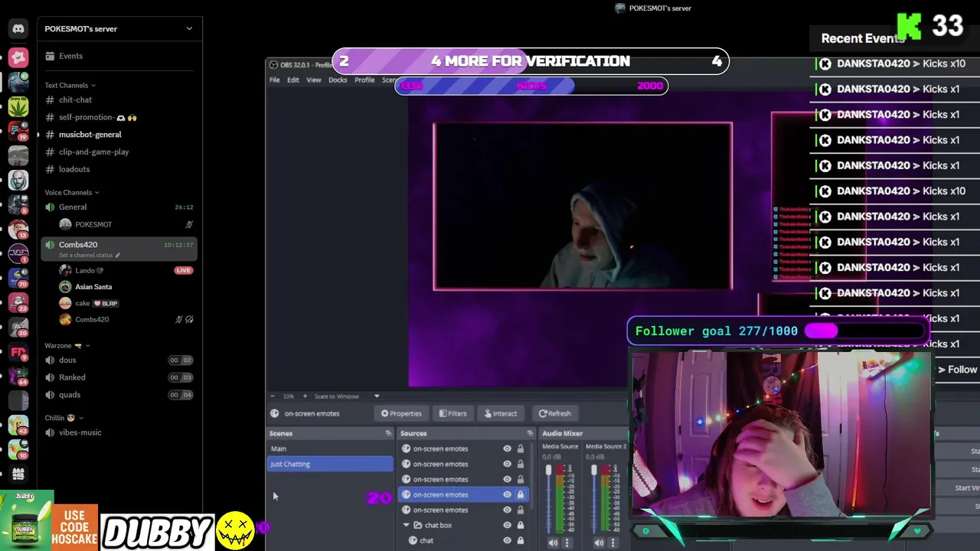Open OBS Edit menu
The image size is (980, 551).
[x=293, y=80]
